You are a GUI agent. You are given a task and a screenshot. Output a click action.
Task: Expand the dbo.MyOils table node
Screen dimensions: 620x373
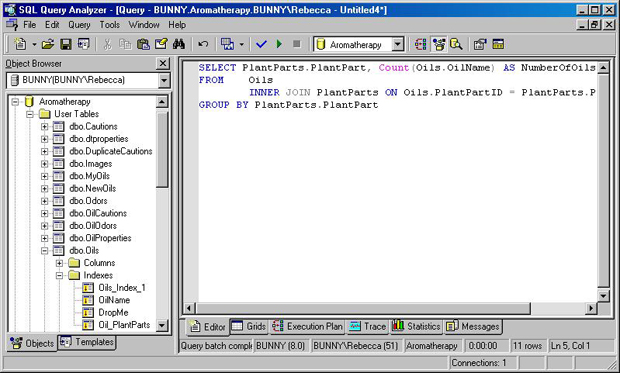44,176
